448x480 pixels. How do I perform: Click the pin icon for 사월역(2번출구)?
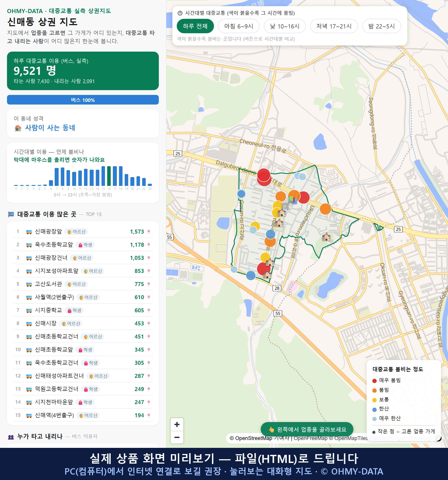point(149,297)
